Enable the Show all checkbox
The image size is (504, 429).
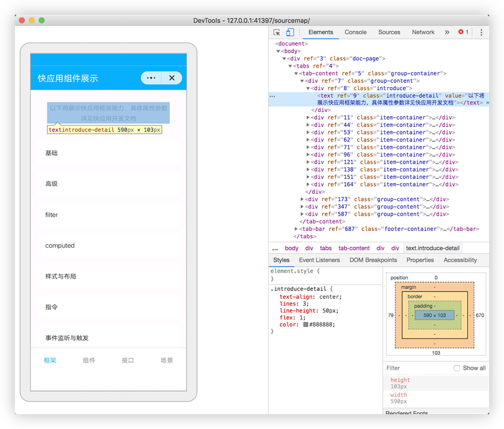(x=457, y=368)
